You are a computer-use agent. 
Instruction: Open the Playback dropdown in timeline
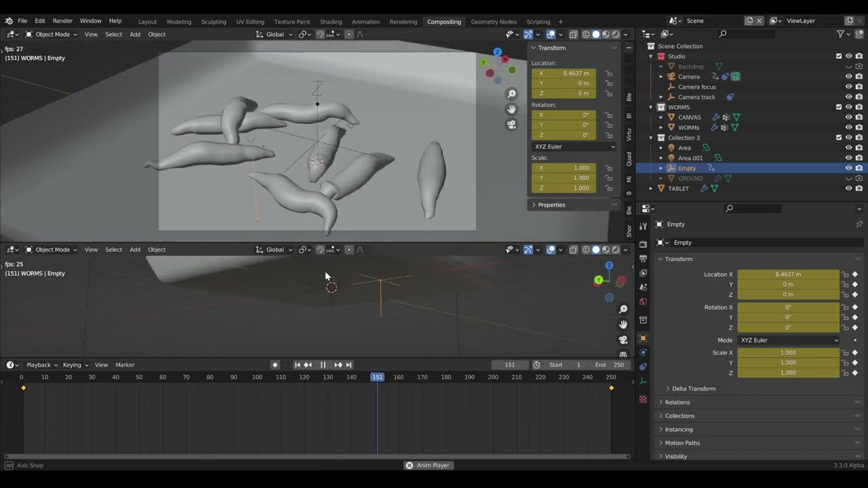(x=41, y=365)
